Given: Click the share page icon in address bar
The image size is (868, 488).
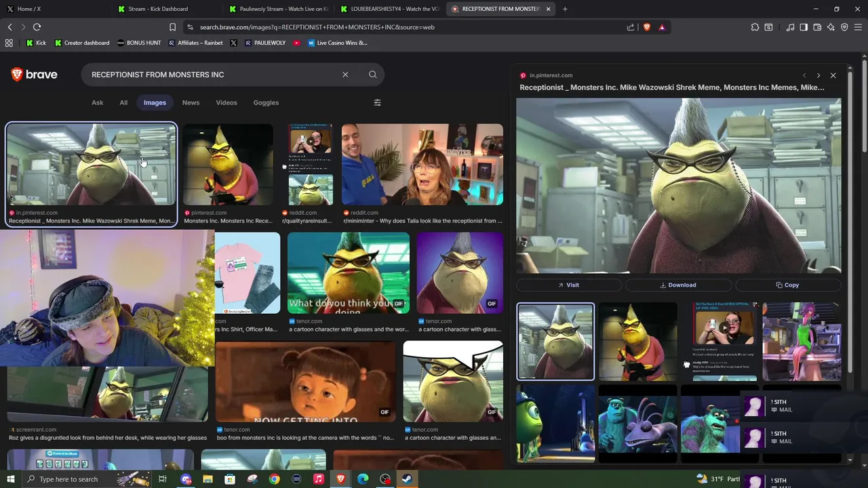Looking at the screenshot, I should coord(631,27).
